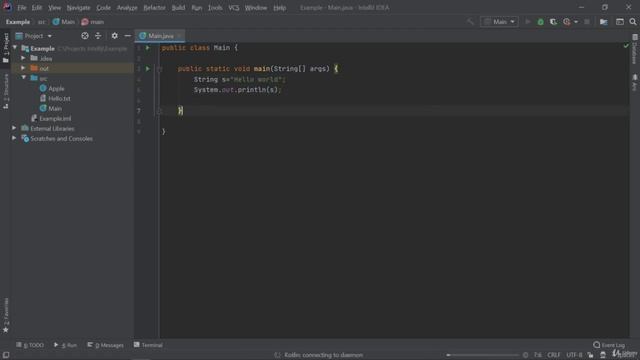The width and height of the screenshot is (640, 360).
Task: Open the Build menu
Action: pyautogui.click(x=178, y=8)
